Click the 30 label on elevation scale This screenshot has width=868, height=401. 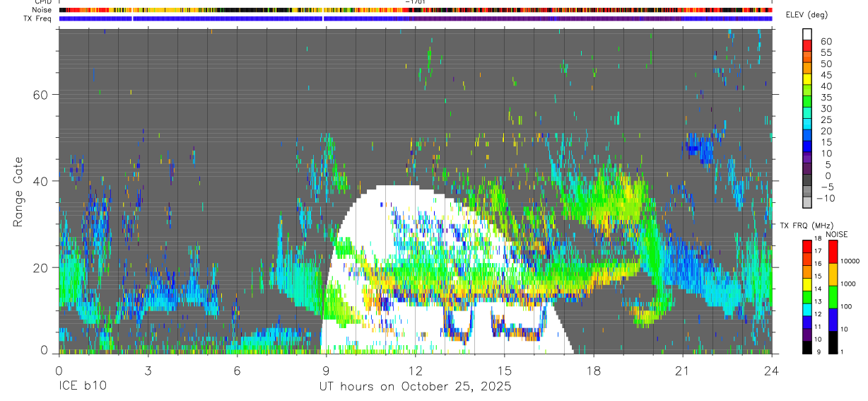click(826, 108)
